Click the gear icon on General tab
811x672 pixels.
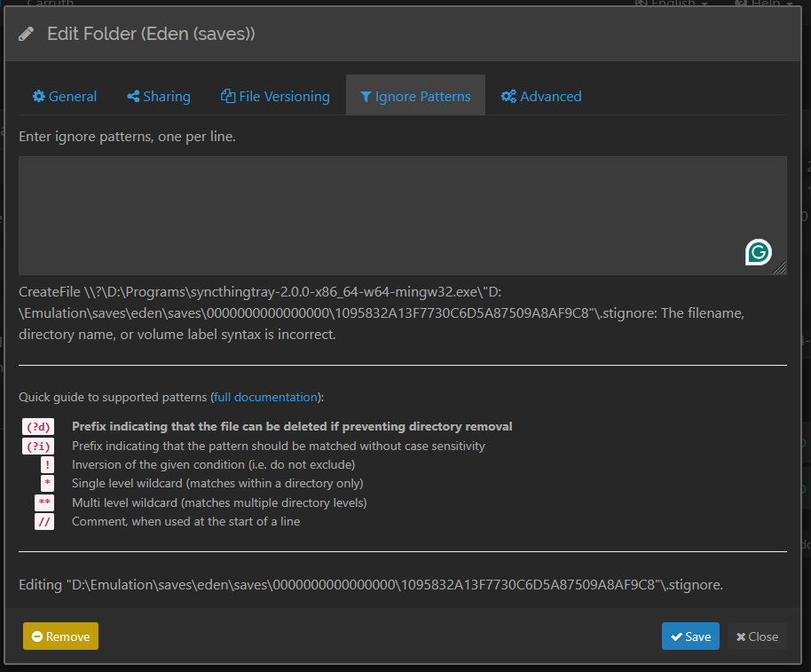[39, 96]
